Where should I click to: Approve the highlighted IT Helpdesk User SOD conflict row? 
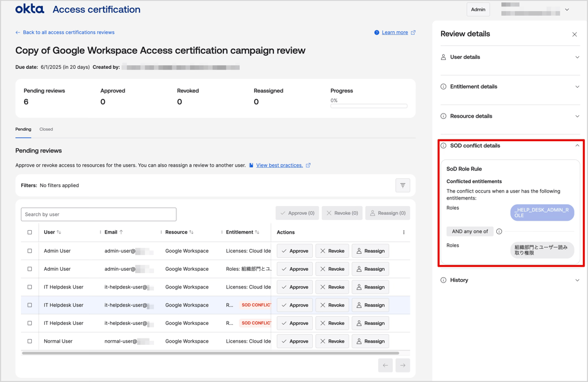(295, 305)
